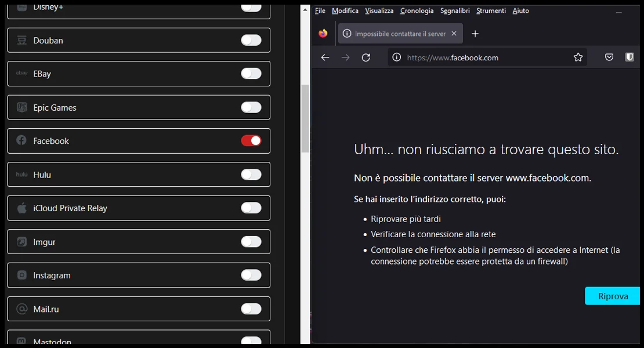Click the bookmark star in the address bar
The width and height of the screenshot is (644, 348).
coord(578,57)
